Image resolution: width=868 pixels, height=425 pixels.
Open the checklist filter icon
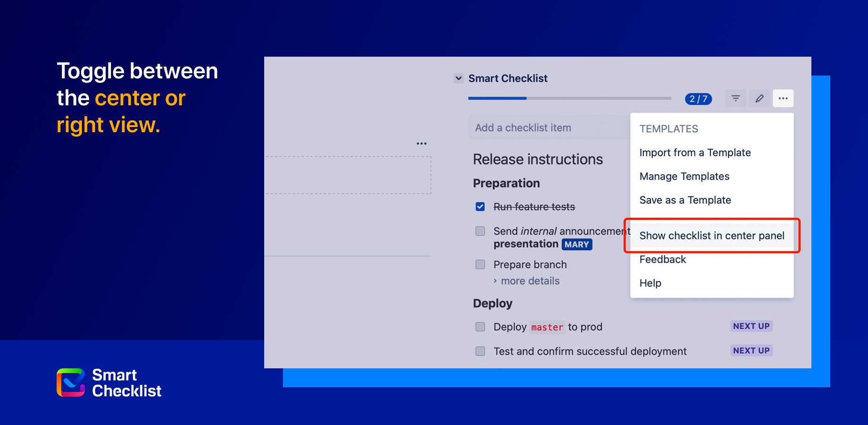(x=735, y=98)
